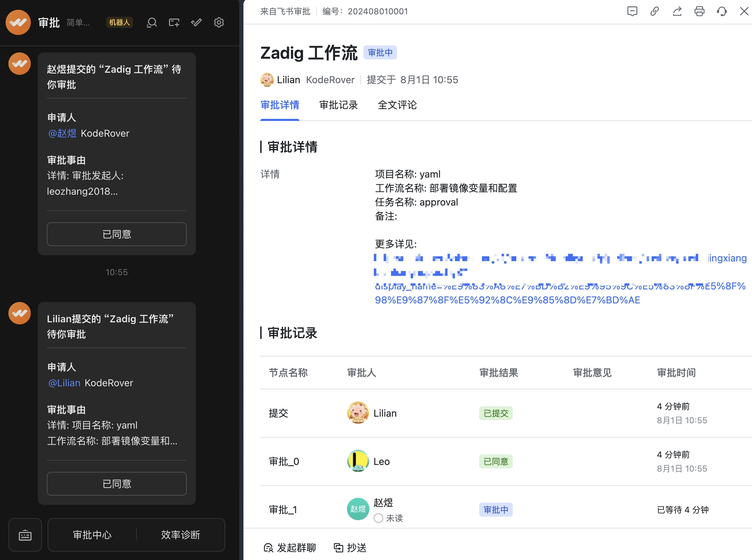Viewport: 752px width, 560px height.
Task: Click @Lilian mention link
Action: coord(64,383)
